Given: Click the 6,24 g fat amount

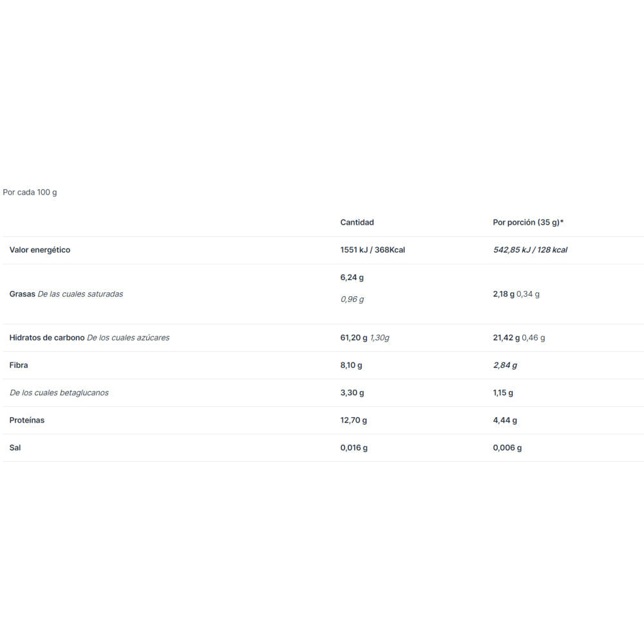Looking at the screenshot, I should point(352,278).
